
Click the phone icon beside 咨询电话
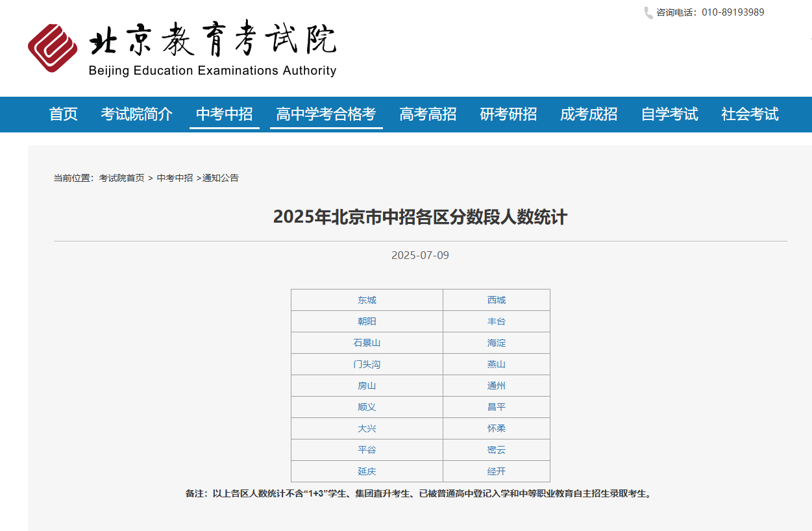pyautogui.click(x=648, y=12)
